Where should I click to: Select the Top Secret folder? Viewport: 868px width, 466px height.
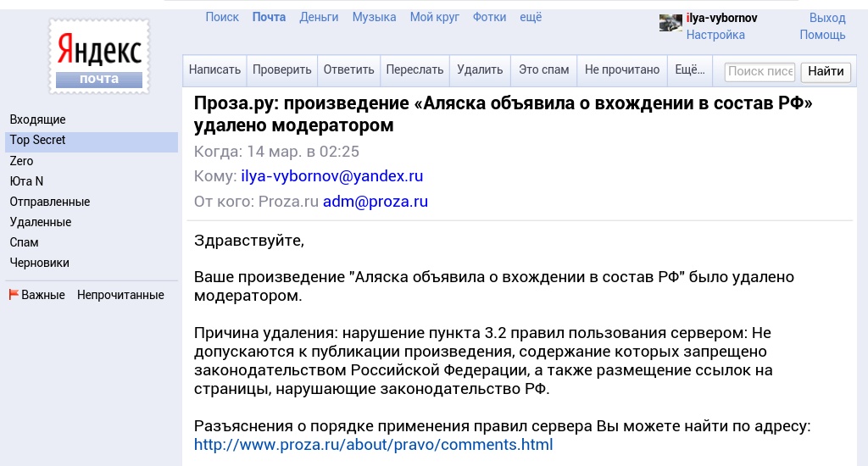click(92, 141)
